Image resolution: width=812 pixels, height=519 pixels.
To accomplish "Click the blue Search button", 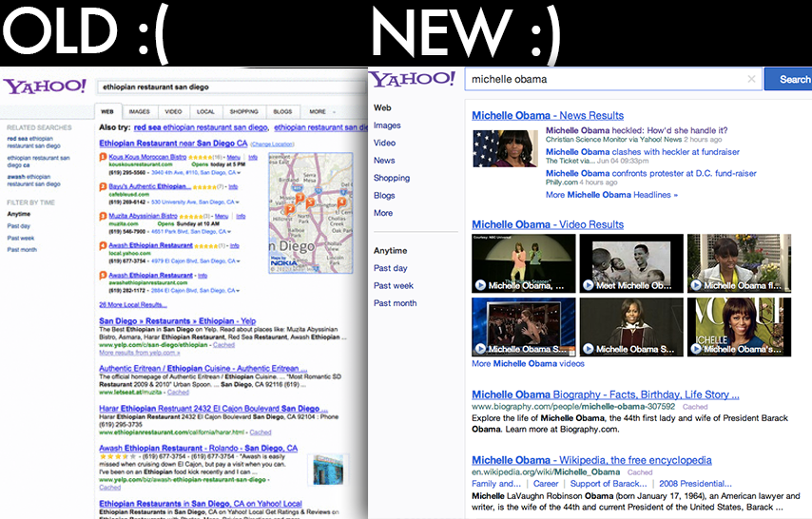I will [x=790, y=79].
